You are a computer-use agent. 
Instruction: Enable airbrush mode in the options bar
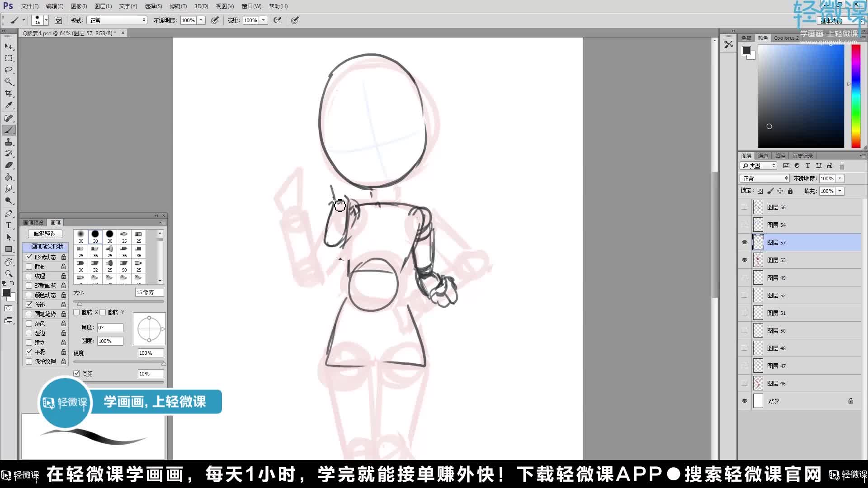(x=277, y=20)
